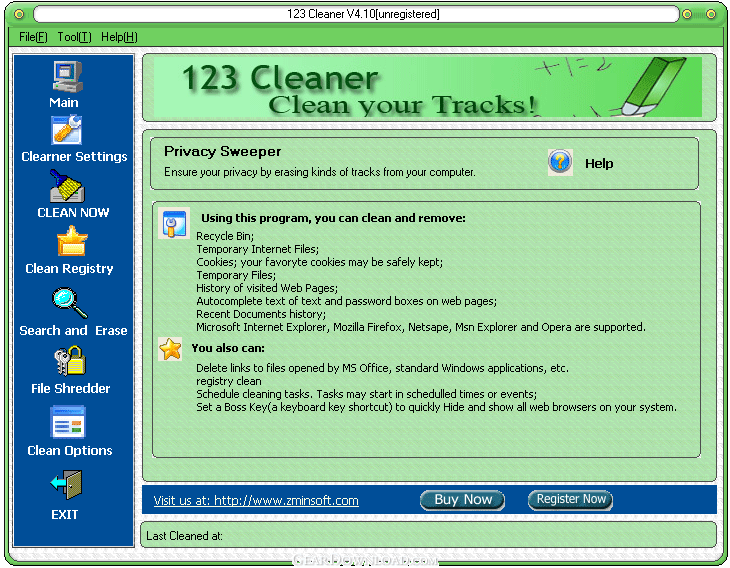
Task: Select Search and Erase magnifier icon
Action: click(70, 303)
